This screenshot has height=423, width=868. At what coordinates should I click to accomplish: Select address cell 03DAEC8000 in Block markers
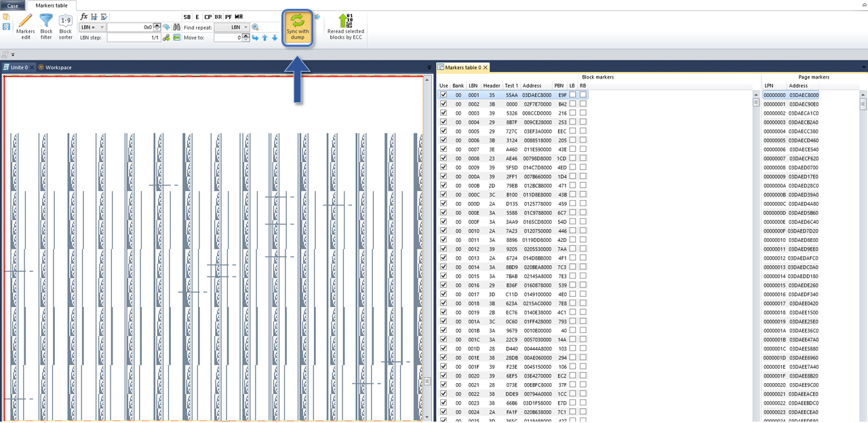point(537,95)
